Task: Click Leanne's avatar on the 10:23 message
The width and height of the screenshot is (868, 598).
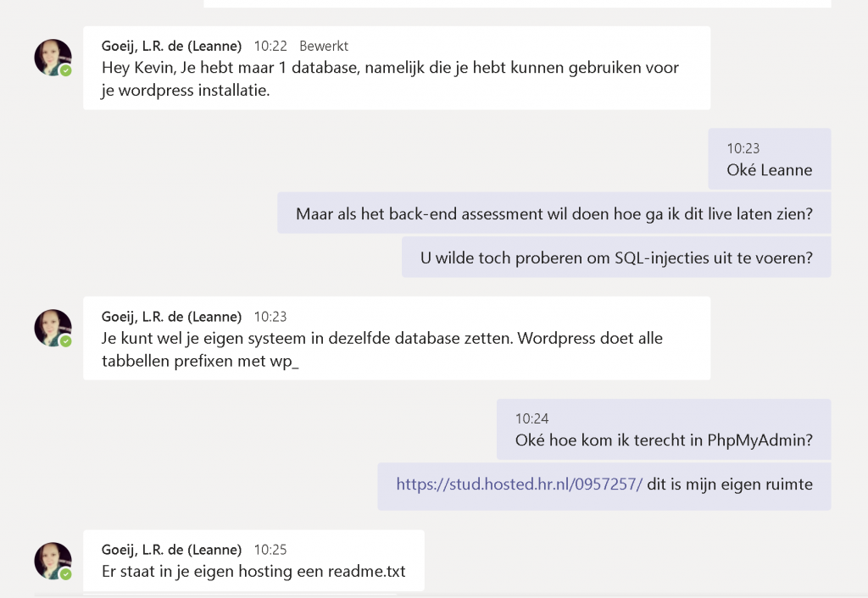Action: (x=53, y=328)
